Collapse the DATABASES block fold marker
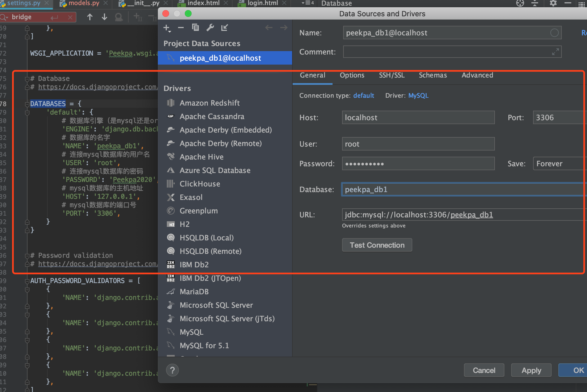The width and height of the screenshot is (587, 392). tap(27, 104)
